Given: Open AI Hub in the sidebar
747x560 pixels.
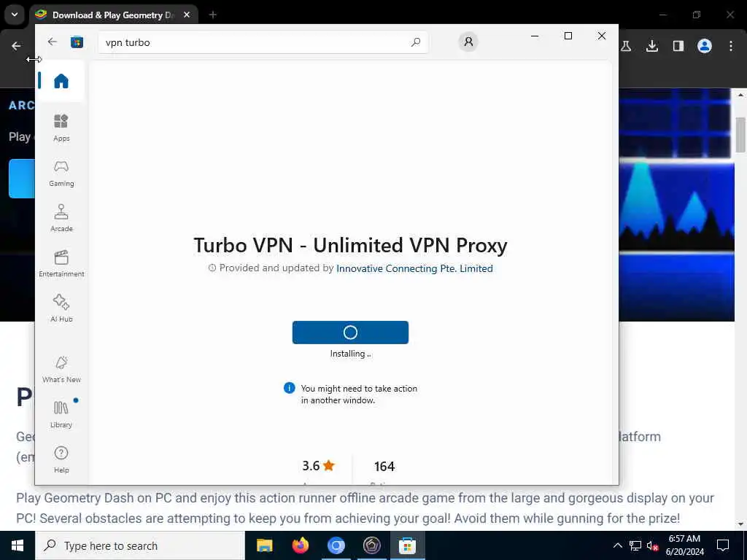Looking at the screenshot, I should coord(61,308).
